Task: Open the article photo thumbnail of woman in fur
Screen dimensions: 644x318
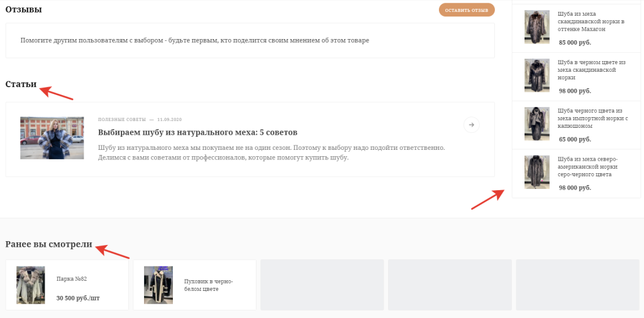Action: (x=52, y=137)
